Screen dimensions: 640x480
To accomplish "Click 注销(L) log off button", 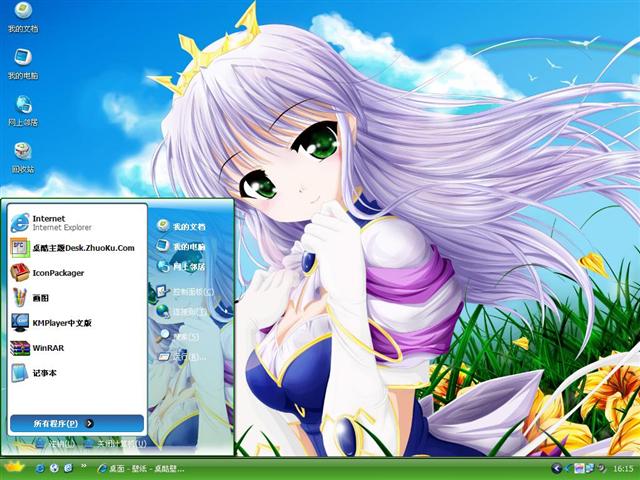I will pos(55,444).
